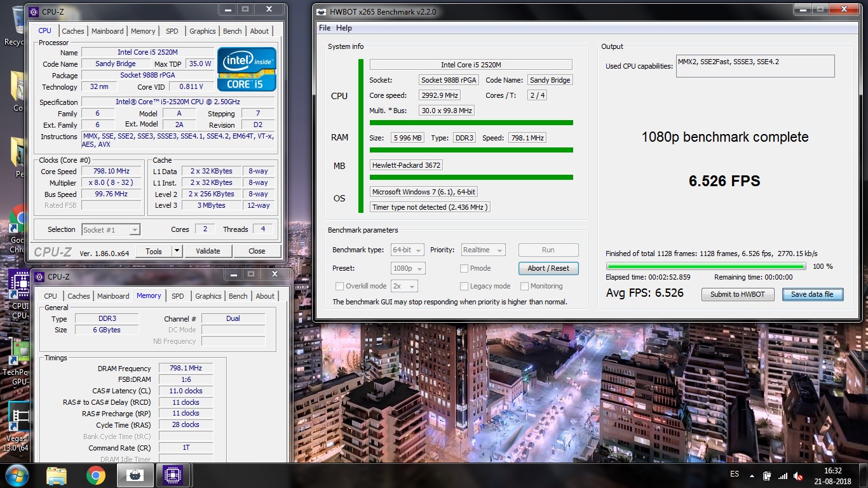Click the upper CPU-Z window title icon
This screenshot has width=868, height=488.
(34, 11)
